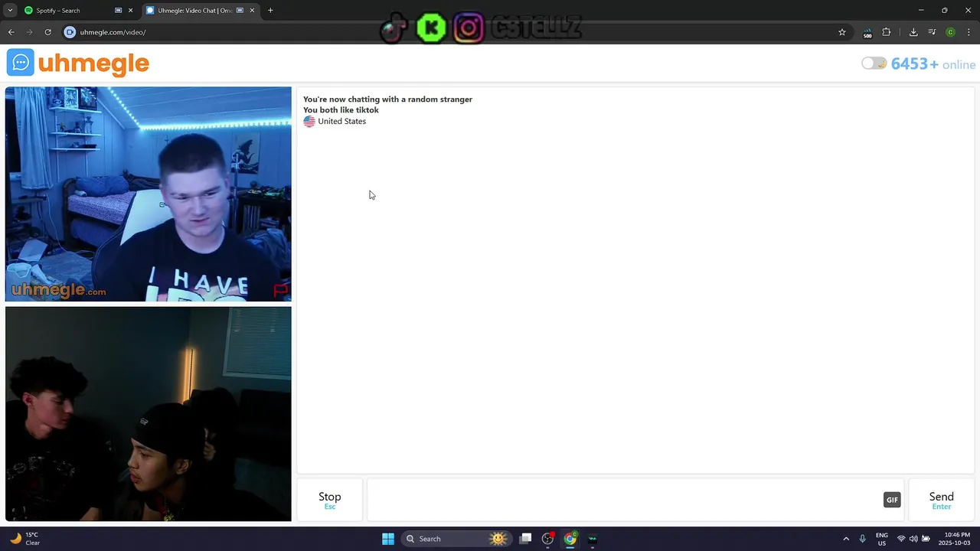Click the media indicator on Spotify tab
980x551 pixels.
pos(119,11)
